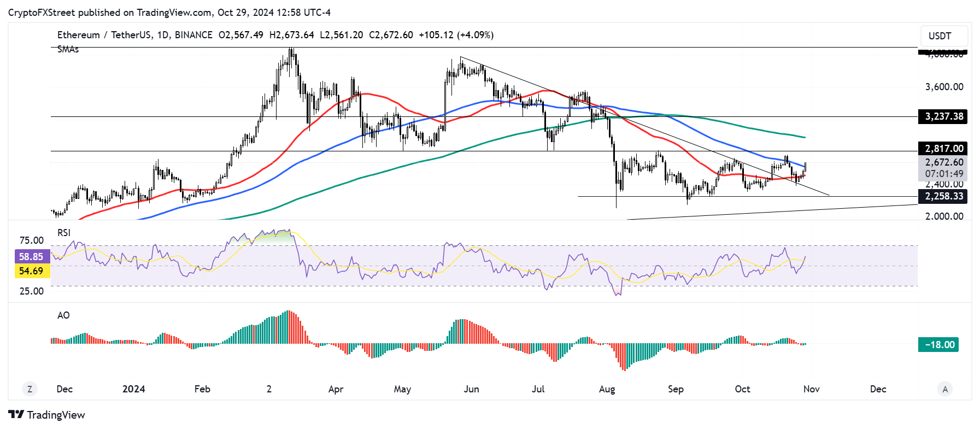Click the closing price C2,672.60 value
The height and width of the screenshot is (429, 980).
tap(391, 35)
